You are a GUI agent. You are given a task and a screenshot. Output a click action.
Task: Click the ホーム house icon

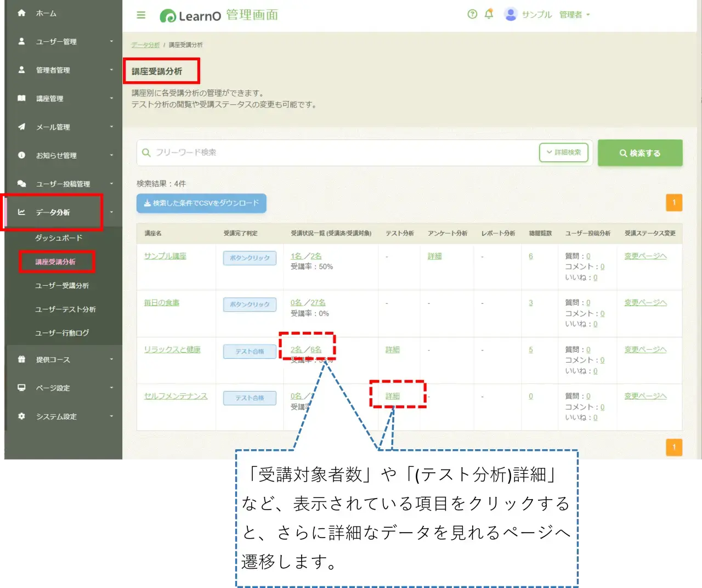tap(21, 13)
